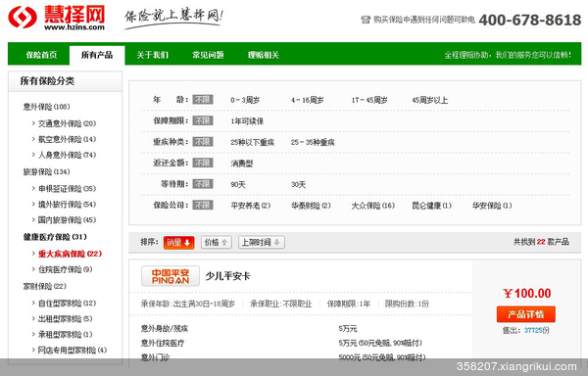Filter by 25种以下重疾
Screen dimensions: 588x376
(253, 142)
